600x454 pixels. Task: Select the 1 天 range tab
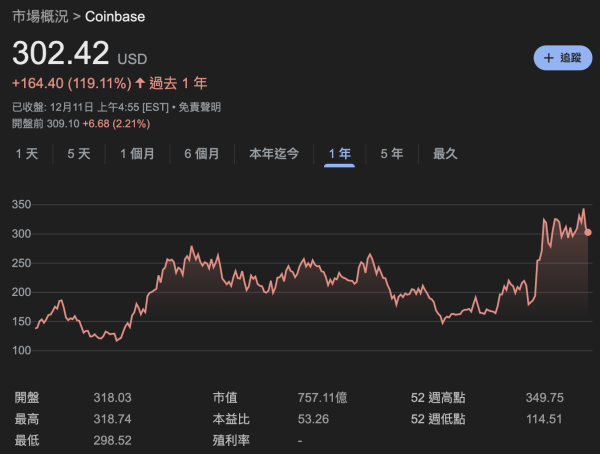coord(27,154)
